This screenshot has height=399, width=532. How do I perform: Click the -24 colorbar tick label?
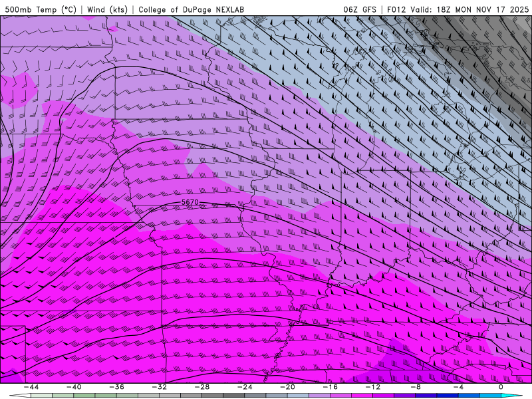click(x=245, y=387)
